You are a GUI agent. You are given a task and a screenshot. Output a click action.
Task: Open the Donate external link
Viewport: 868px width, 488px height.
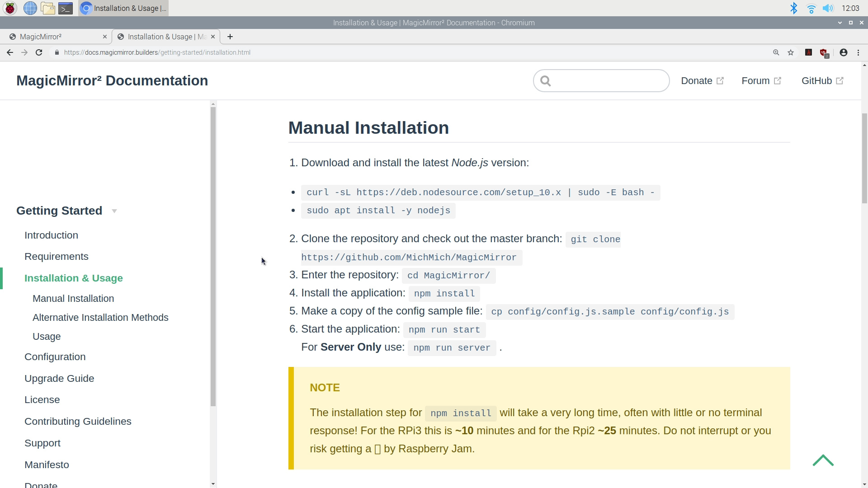tap(702, 80)
